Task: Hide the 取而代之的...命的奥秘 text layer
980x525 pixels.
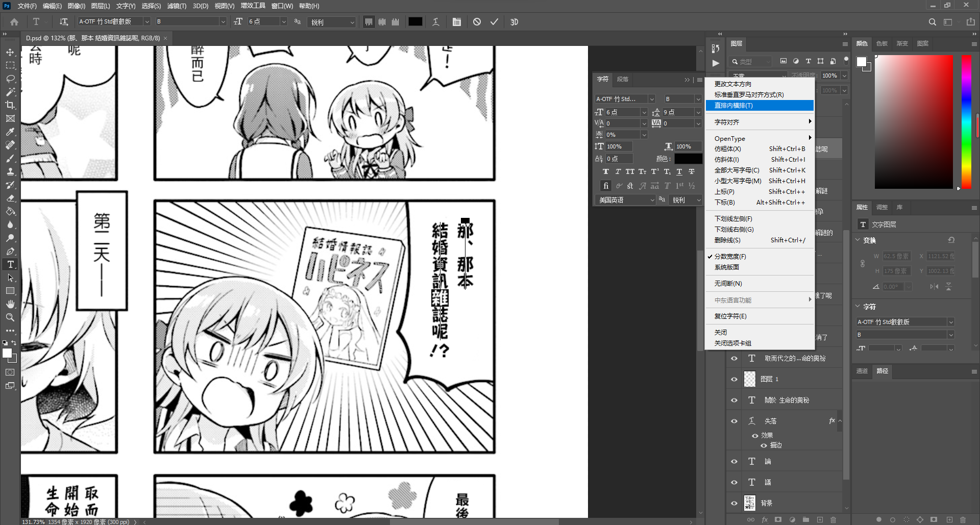Action: point(734,359)
